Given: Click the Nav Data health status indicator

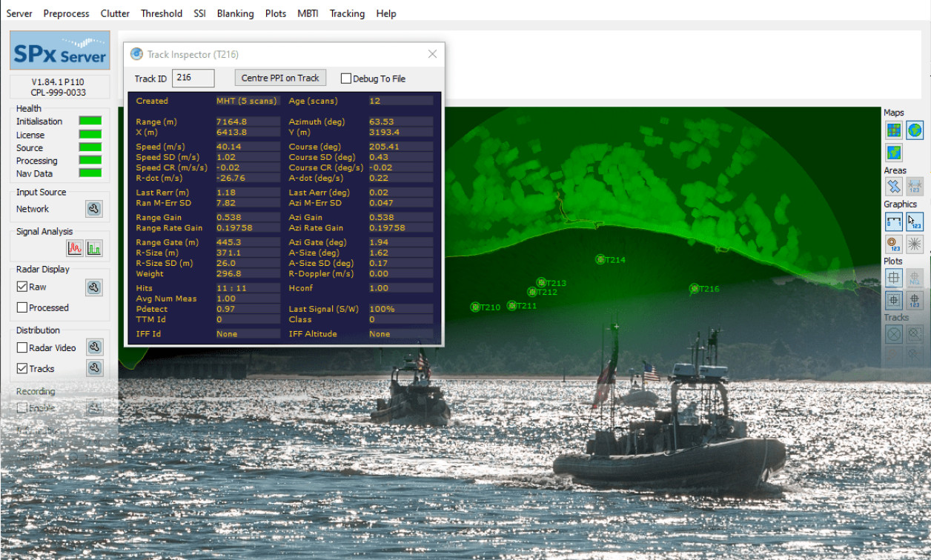Looking at the screenshot, I should [x=90, y=173].
